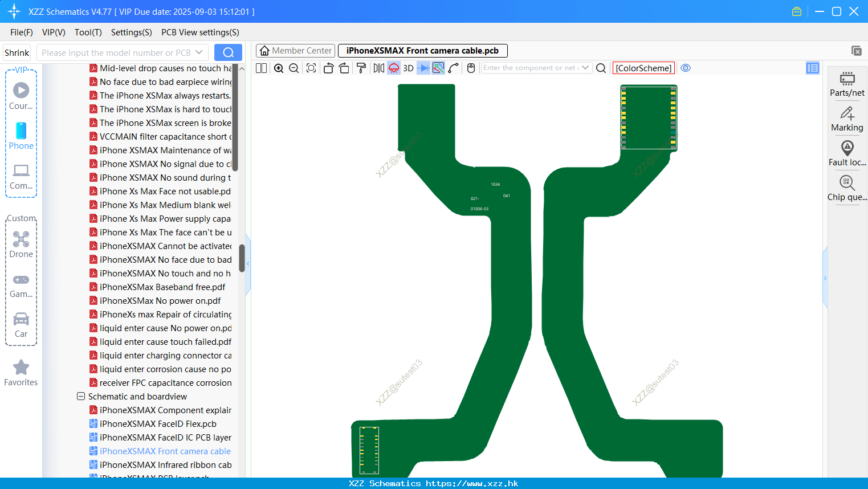Open File menu
Screen dimensions: 868x489
click(22, 32)
